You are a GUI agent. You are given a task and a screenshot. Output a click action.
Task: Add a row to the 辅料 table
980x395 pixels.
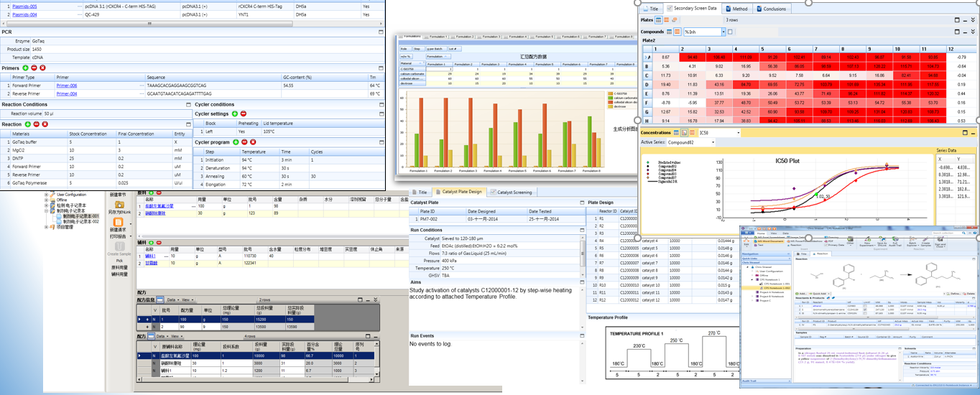152,242
